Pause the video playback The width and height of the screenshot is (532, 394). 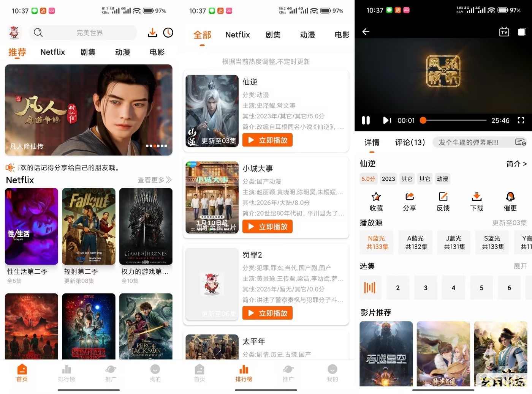pos(366,120)
